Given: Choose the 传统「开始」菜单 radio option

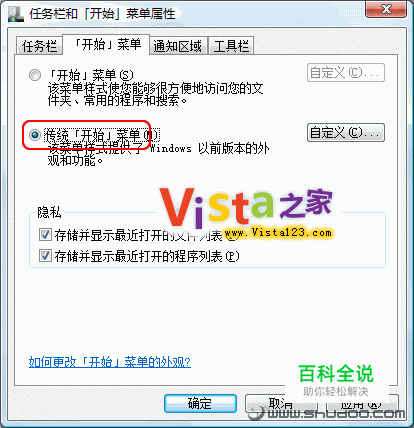Looking at the screenshot, I should coord(35,135).
